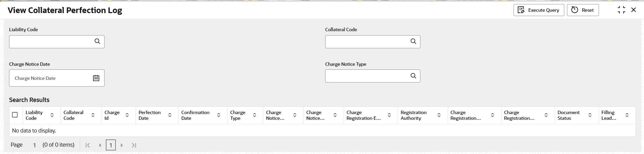
Task: Open the Charge Notice Date calendar picker
Action: point(96,78)
